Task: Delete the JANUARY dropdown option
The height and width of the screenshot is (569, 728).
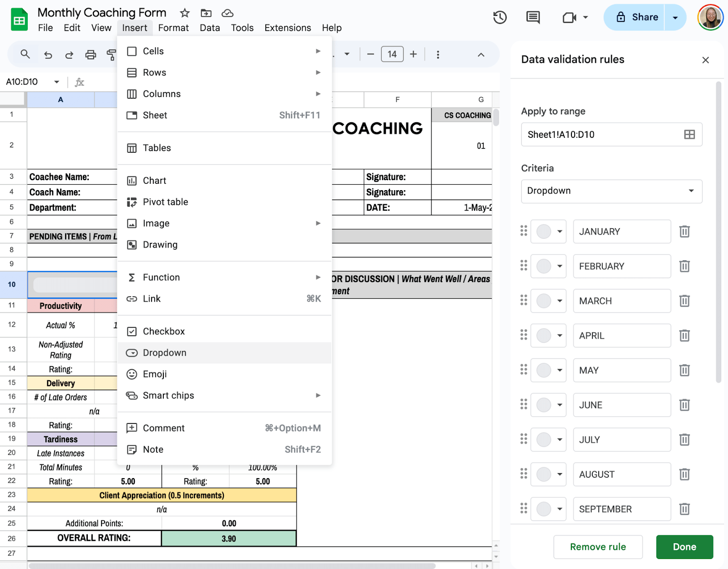Action: click(684, 232)
